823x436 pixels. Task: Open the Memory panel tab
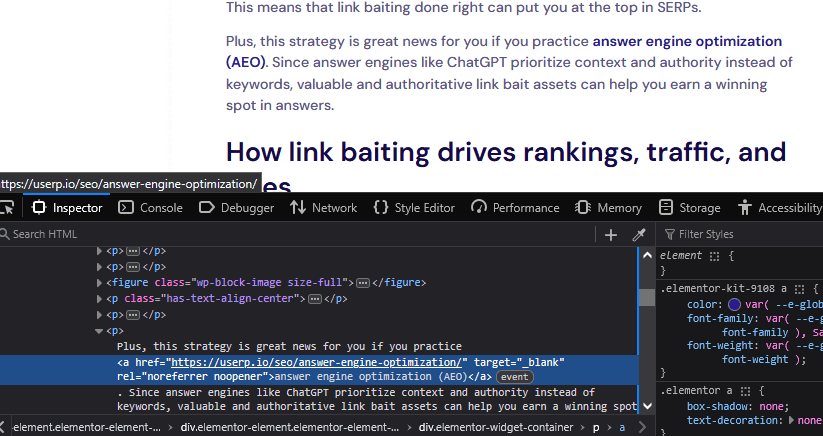[x=608, y=208]
